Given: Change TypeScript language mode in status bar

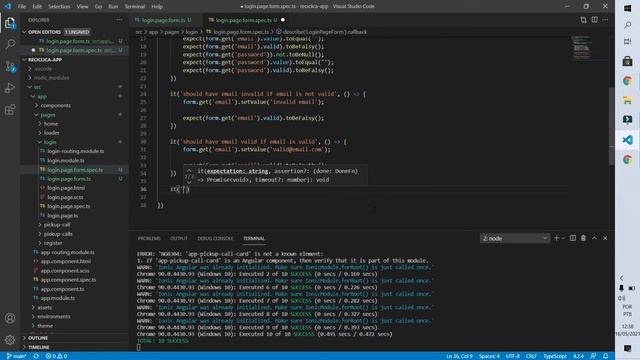Looking at the screenshot, I should pos(555,356).
